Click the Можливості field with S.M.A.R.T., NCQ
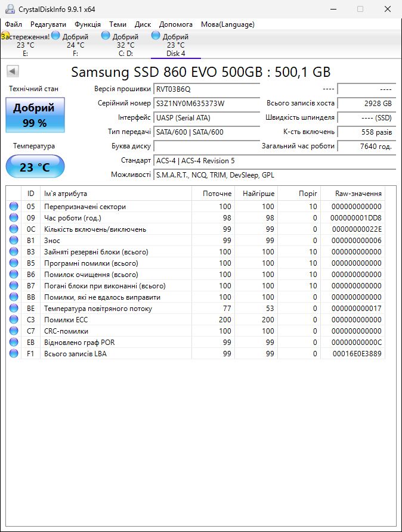This screenshot has height=532, width=402. [275, 175]
